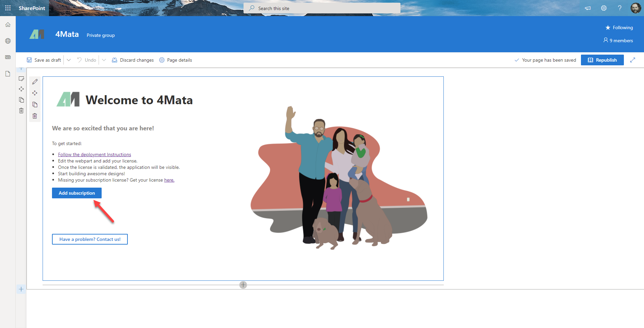Open the Help question mark
The image size is (644, 328).
tap(620, 8)
